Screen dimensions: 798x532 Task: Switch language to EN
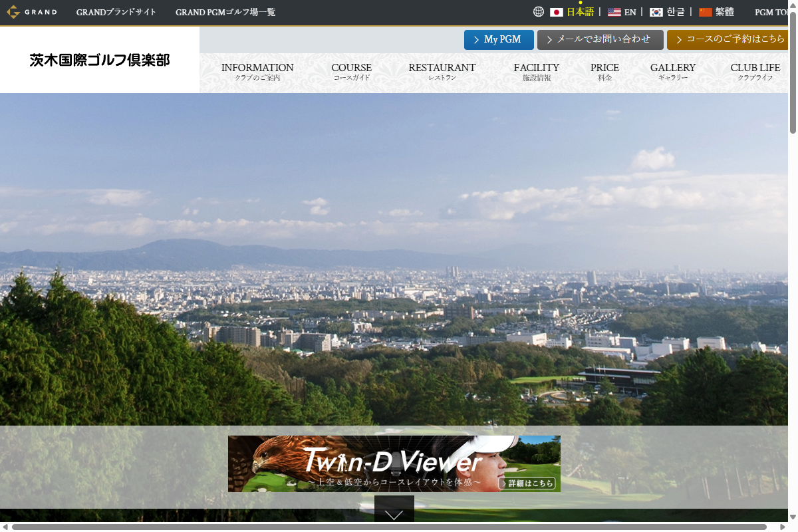click(630, 12)
